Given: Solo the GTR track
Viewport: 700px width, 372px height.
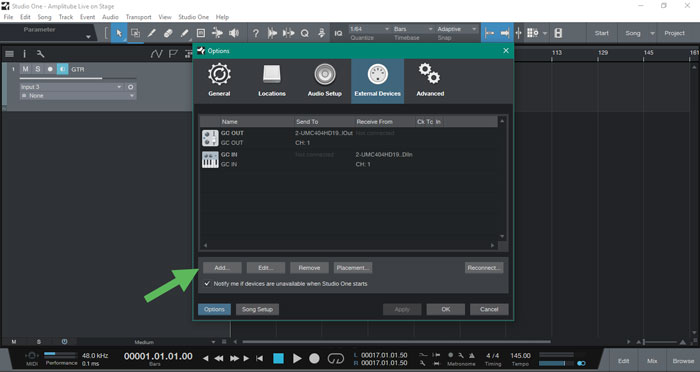Looking at the screenshot, I should tap(38, 69).
